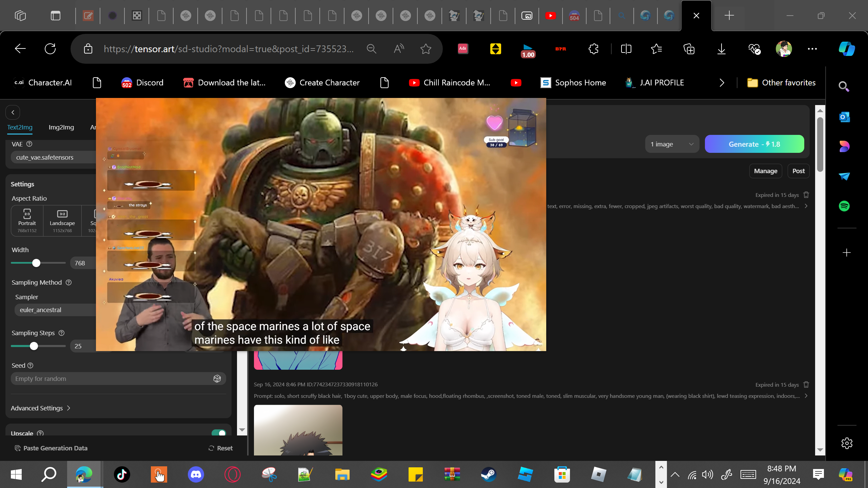
Task: Show help for VAE
Action: tap(29, 144)
